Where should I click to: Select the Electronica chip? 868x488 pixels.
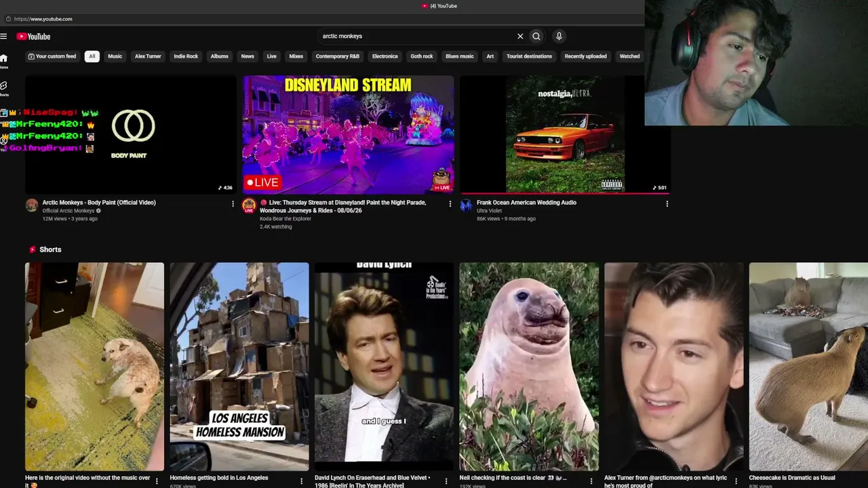click(385, 56)
